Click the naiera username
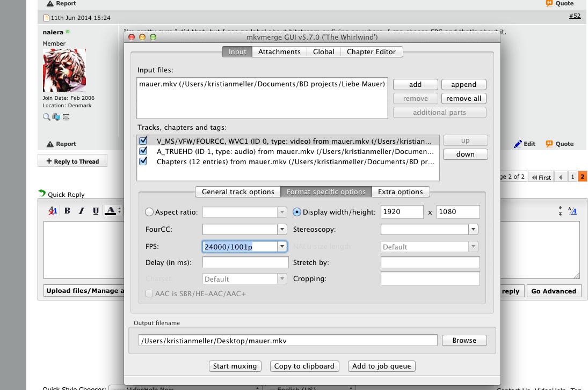Viewport: 588px width, 390px height. coord(53,32)
